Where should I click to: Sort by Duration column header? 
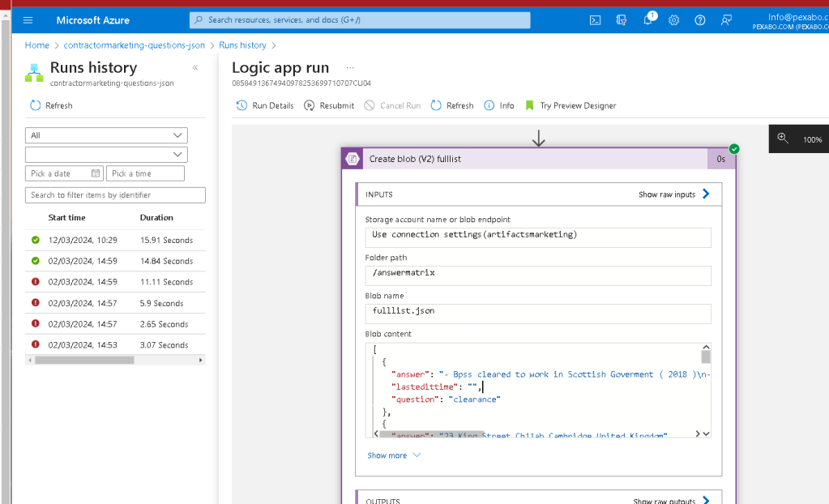point(156,217)
